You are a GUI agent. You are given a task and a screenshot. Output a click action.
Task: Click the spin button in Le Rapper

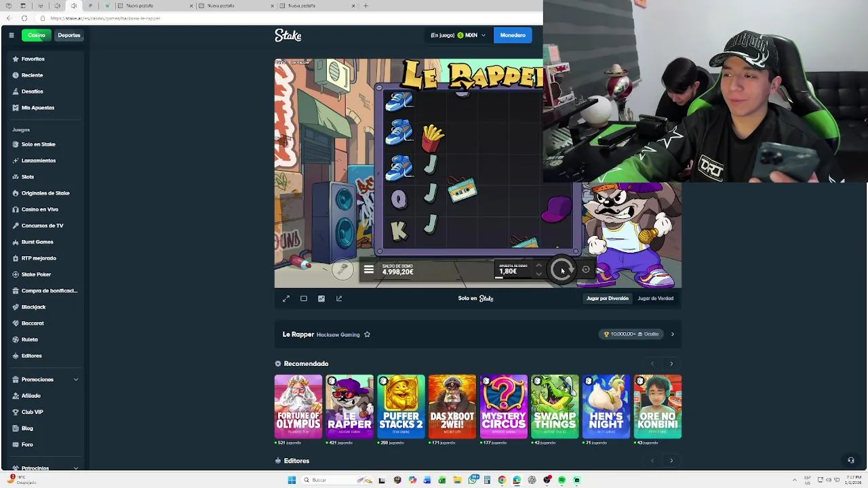[x=561, y=270]
